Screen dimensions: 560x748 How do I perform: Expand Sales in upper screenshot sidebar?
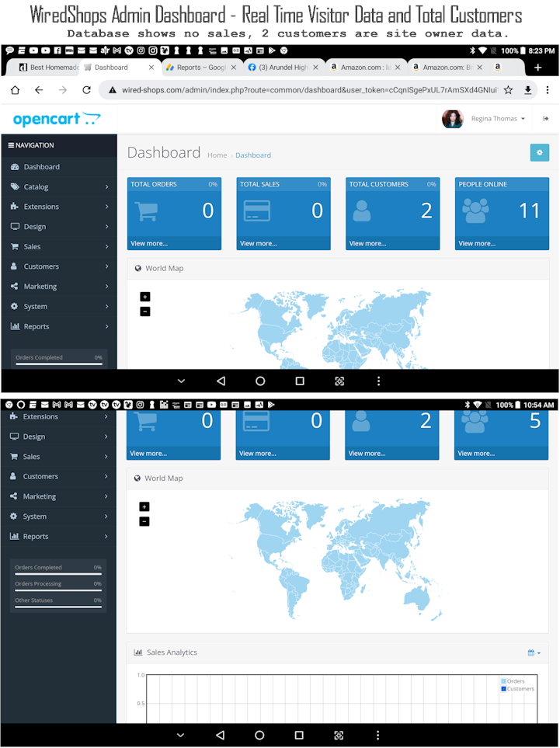59,247
